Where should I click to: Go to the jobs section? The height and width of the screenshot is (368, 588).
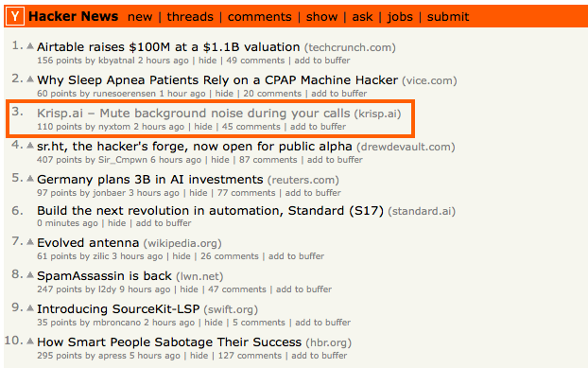tap(400, 17)
